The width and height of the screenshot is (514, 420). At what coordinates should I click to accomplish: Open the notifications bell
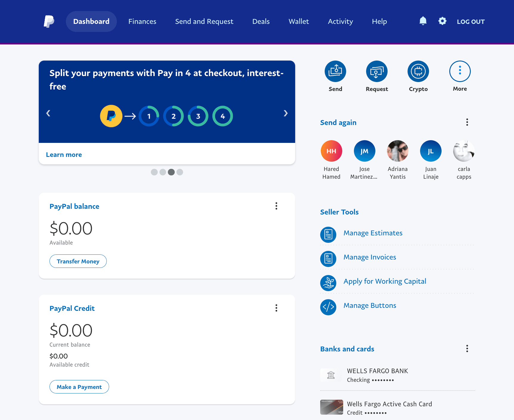pos(423,21)
